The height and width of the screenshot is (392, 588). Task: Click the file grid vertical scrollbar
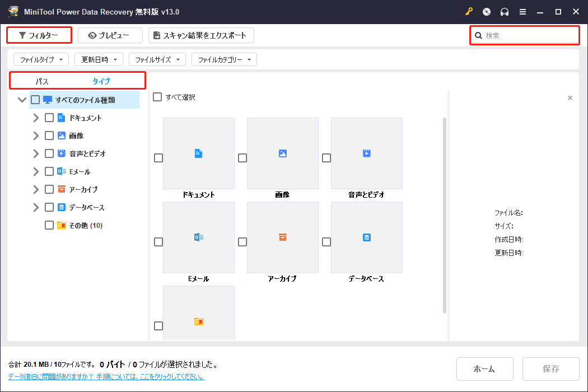pos(445,216)
